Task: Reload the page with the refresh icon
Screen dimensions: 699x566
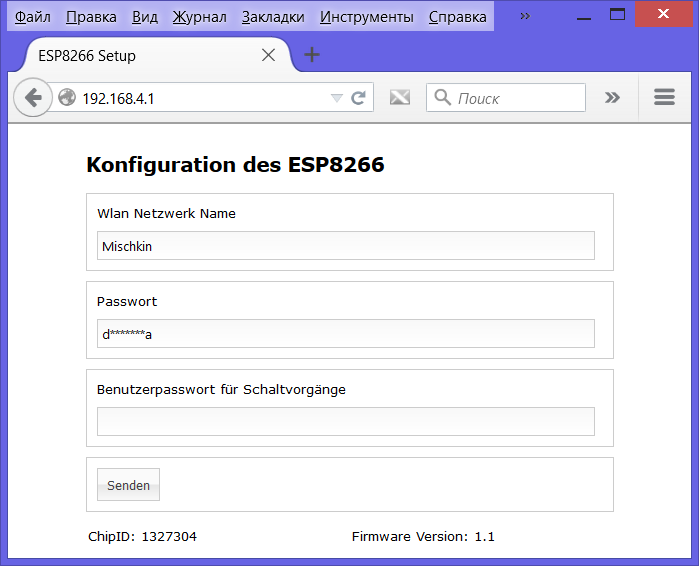Action: [x=358, y=98]
